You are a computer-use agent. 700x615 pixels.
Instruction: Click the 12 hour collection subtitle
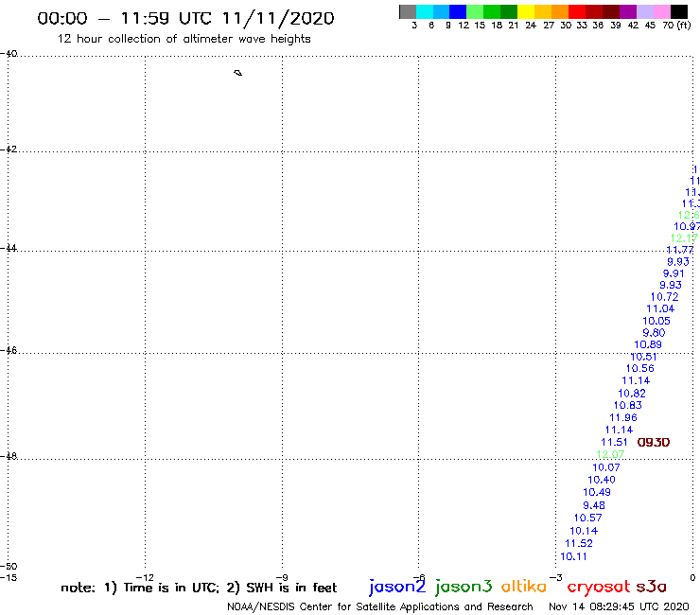click(184, 39)
